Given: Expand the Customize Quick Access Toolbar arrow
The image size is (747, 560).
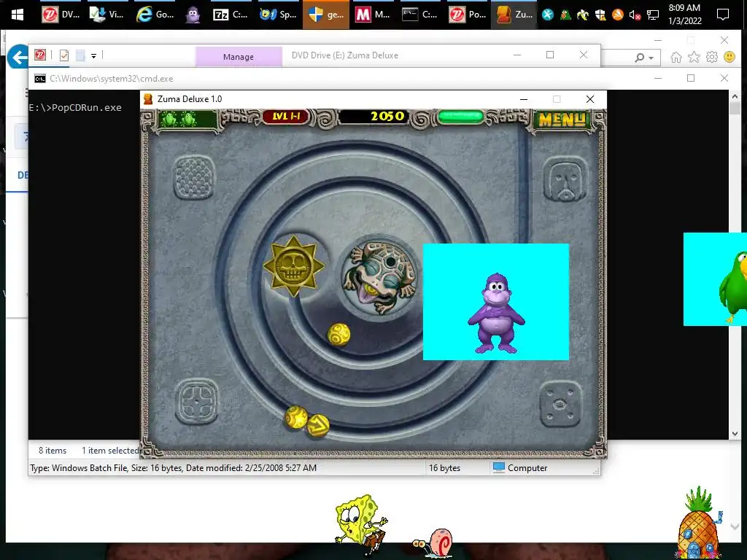Looking at the screenshot, I should [94, 56].
